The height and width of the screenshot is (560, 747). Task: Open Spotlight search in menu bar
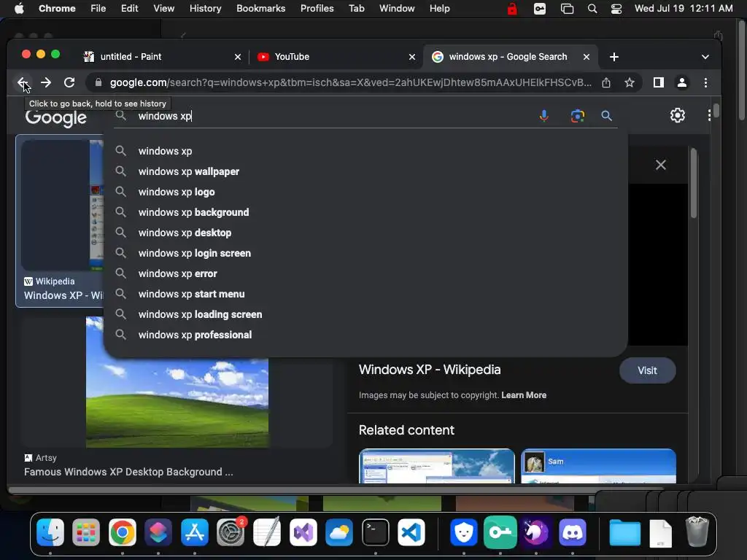tap(592, 9)
